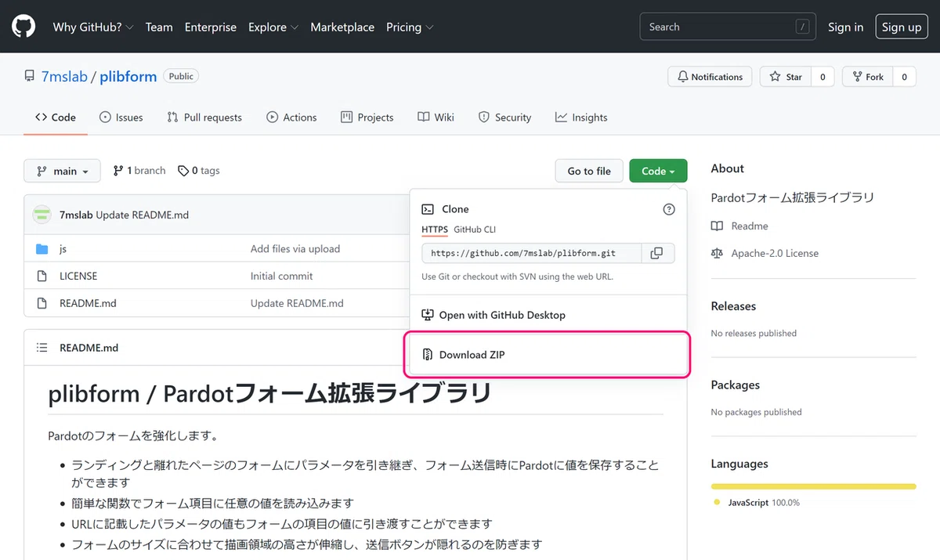This screenshot has width=940, height=560.
Task: Click the LICENSE file icon
Action: coord(42,276)
